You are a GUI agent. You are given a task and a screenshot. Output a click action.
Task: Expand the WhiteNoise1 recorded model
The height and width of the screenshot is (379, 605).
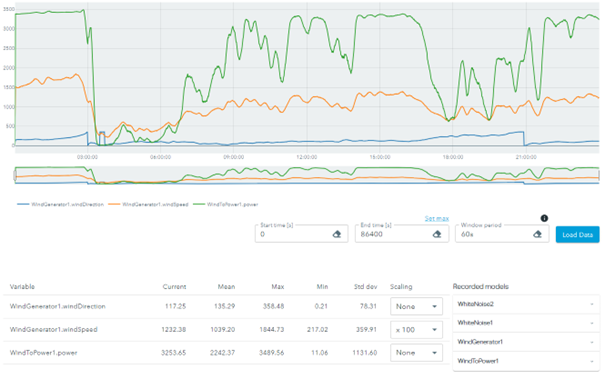pyautogui.click(x=526, y=323)
